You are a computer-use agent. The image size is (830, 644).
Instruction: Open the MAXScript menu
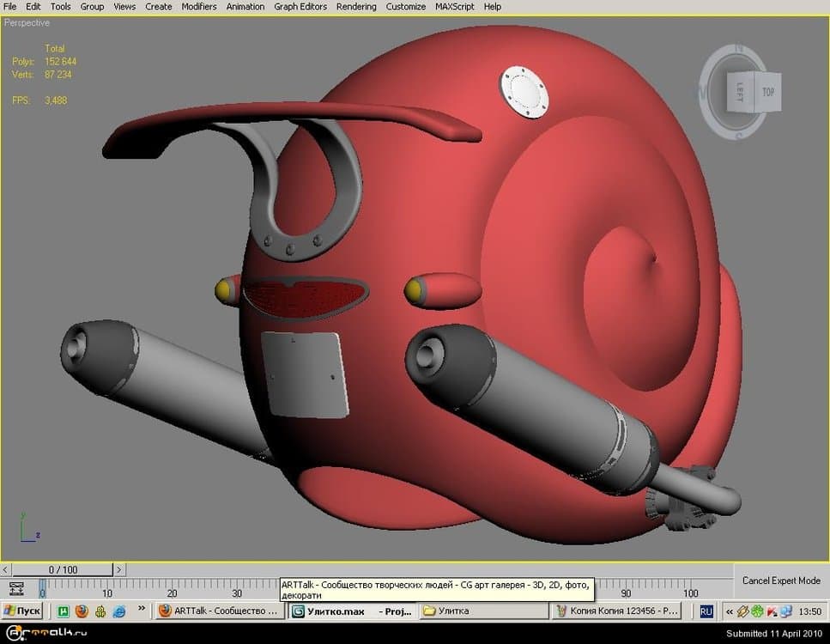[x=455, y=7]
